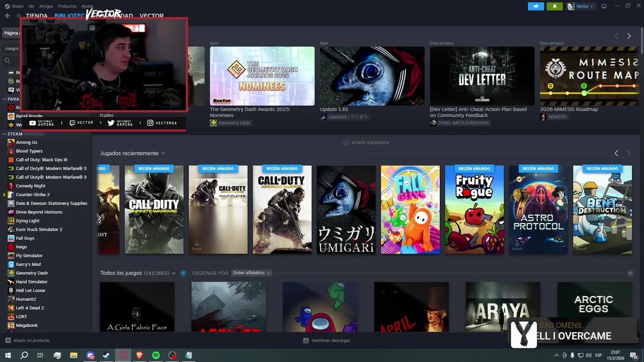The width and height of the screenshot is (644, 362).
Task: Open the Update 1.61 news item
Action: pos(372,76)
